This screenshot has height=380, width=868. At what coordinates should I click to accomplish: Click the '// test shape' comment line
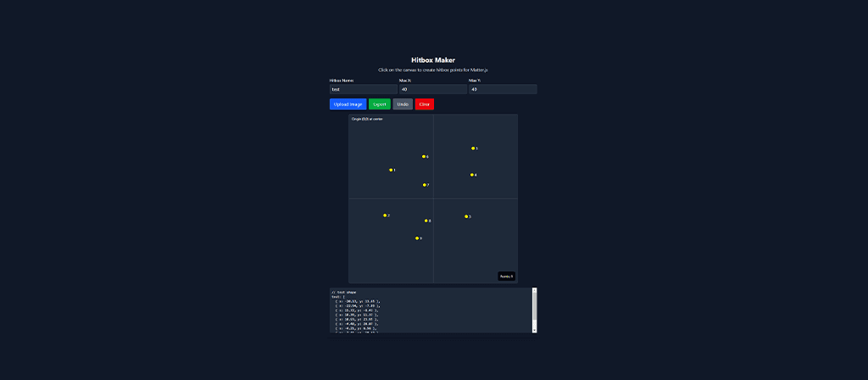(344, 292)
